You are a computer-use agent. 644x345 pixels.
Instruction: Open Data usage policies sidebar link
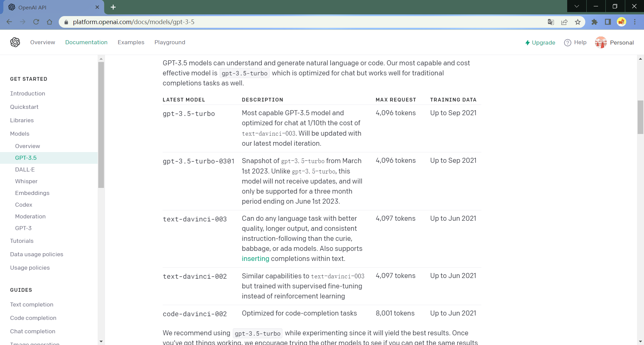pos(37,254)
